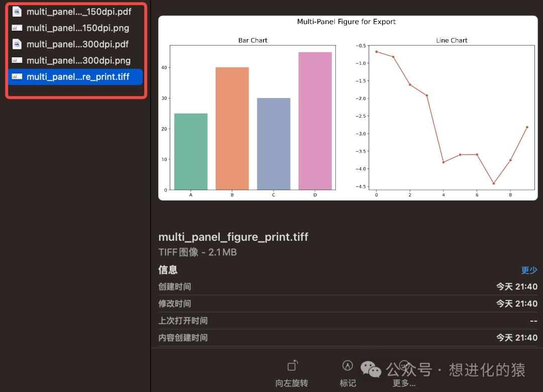The height and width of the screenshot is (392, 543).
Task: Click the 创建时间 row label
Action: [x=174, y=287]
